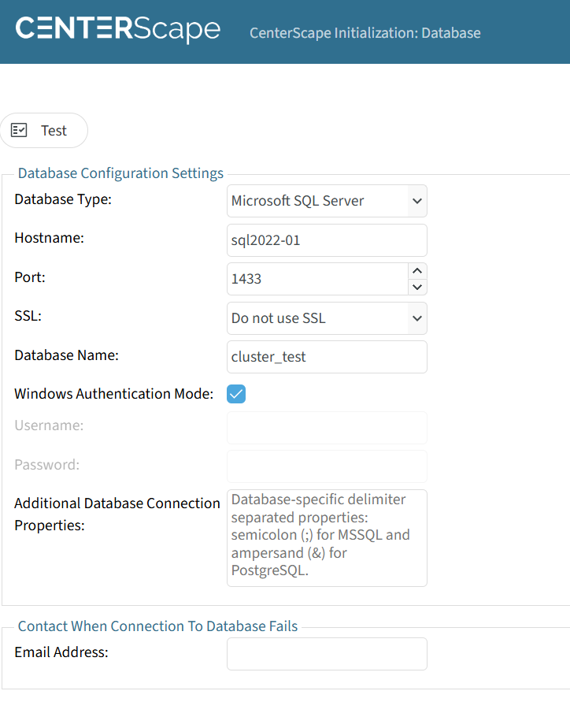Click the Database Type label text
The height and width of the screenshot is (728, 570).
pos(63,199)
